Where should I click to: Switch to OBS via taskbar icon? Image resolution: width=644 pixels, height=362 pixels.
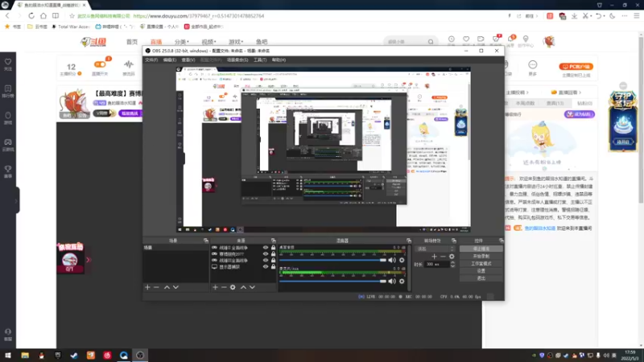pyautogui.click(x=140, y=355)
